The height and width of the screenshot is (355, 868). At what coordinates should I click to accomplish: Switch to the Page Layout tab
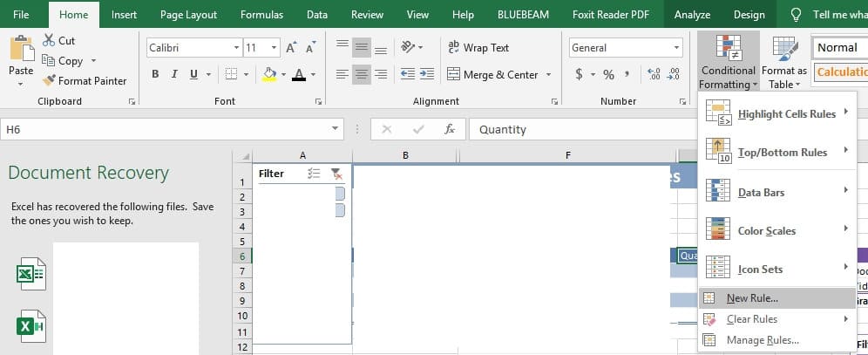point(188,15)
